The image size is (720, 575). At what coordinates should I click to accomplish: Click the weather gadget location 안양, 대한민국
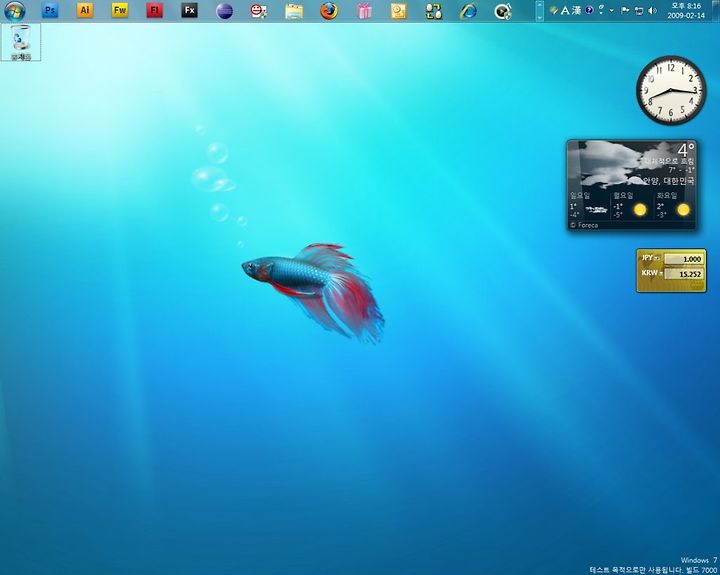click(x=668, y=180)
